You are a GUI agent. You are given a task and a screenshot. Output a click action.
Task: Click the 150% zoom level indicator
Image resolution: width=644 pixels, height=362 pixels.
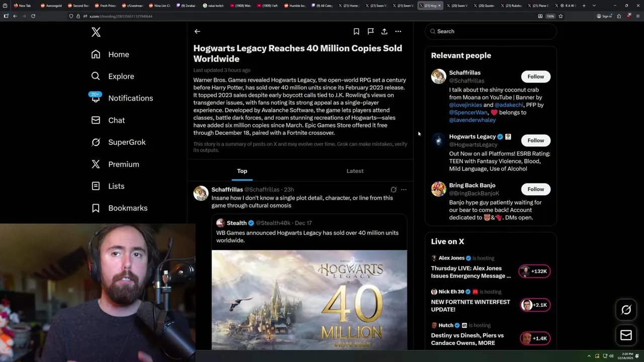pos(550,16)
